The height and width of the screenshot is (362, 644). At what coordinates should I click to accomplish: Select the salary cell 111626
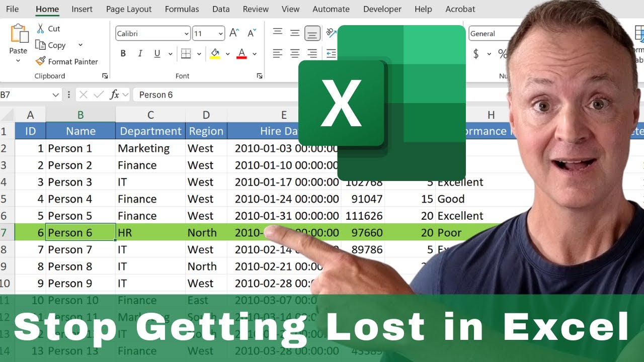click(363, 216)
